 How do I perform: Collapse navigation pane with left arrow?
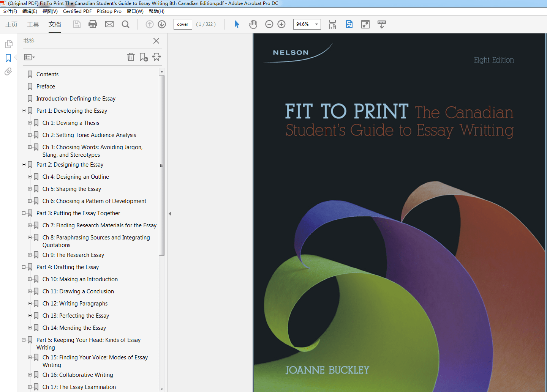tap(170, 214)
